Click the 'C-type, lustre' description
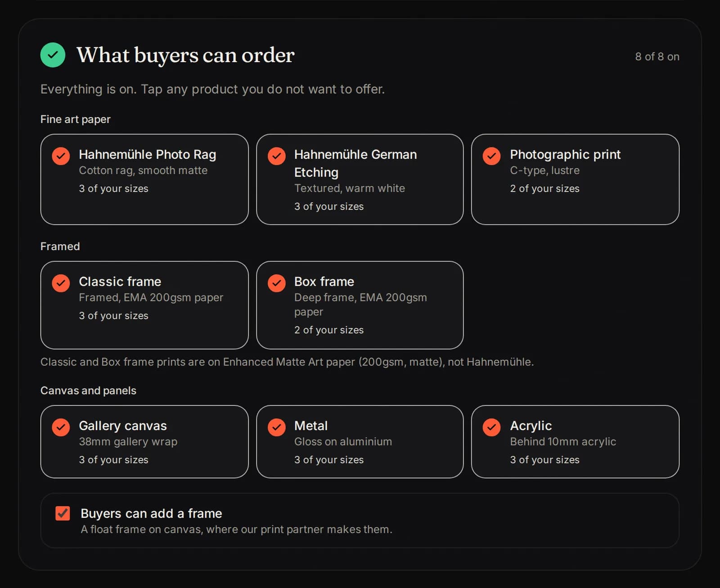The image size is (720, 588). coord(545,171)
